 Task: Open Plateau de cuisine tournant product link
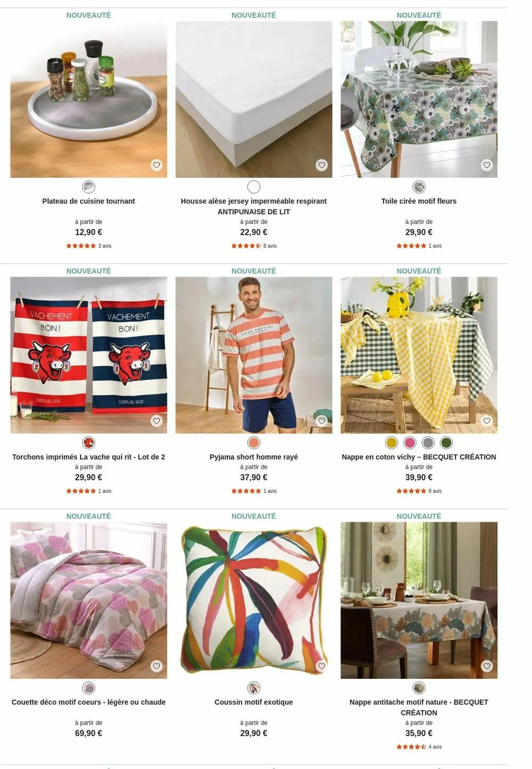point(89,201)
